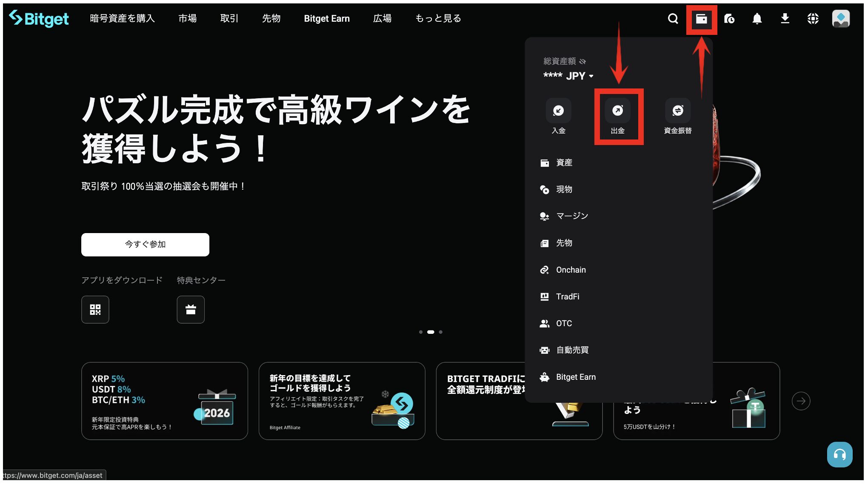The image size is (868, 484).
Task: Go to the third carousel dot
Action: (x=441, y=332)
